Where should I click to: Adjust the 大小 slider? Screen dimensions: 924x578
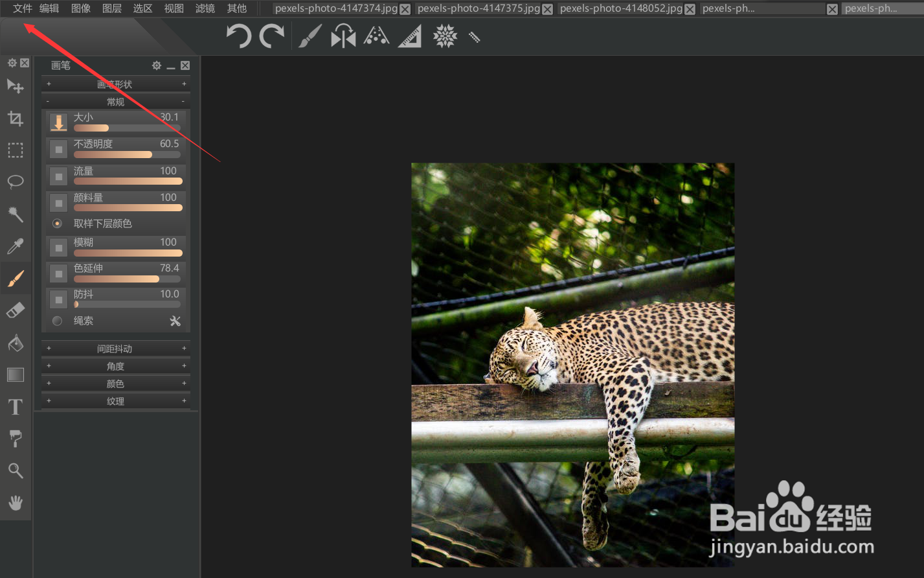coord(127,128)
